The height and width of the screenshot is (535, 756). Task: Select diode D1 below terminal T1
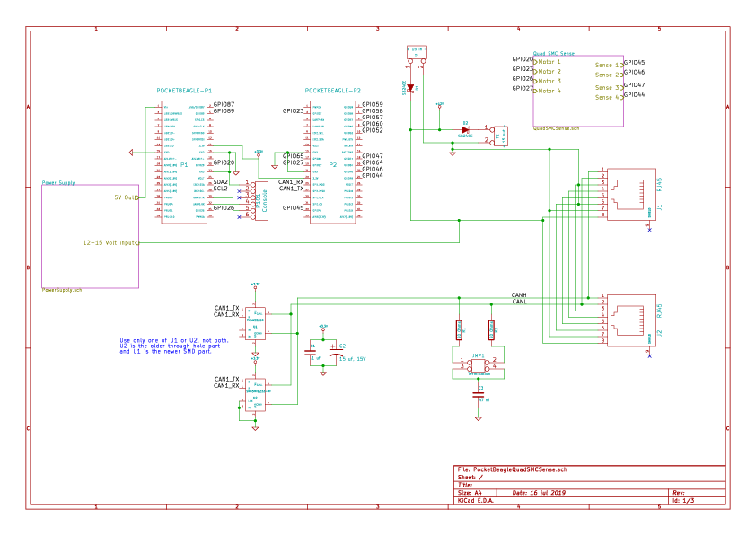pyautogui.click(x=410, y=88)
